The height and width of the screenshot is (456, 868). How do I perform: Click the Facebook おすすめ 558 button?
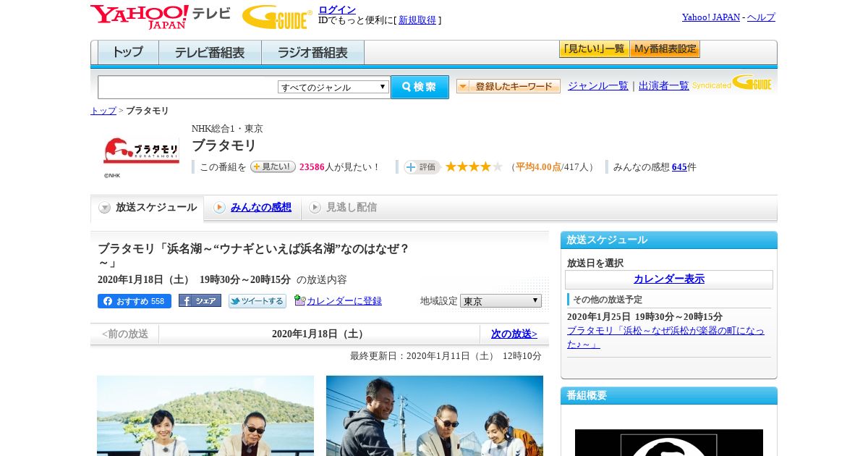[135, 301]
